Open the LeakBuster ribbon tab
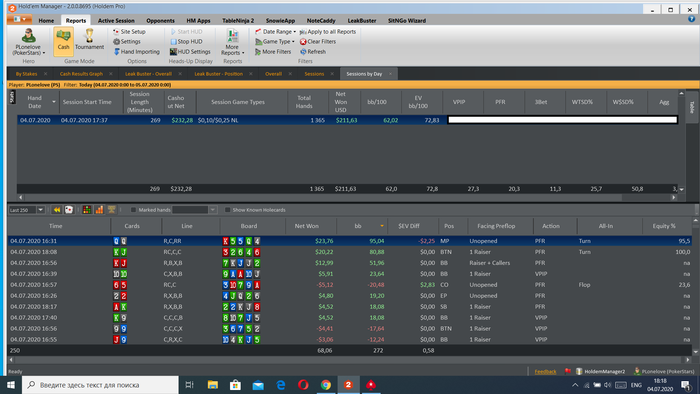The height and width of the screenshot is (394, 700). click(x=362, y=21)
